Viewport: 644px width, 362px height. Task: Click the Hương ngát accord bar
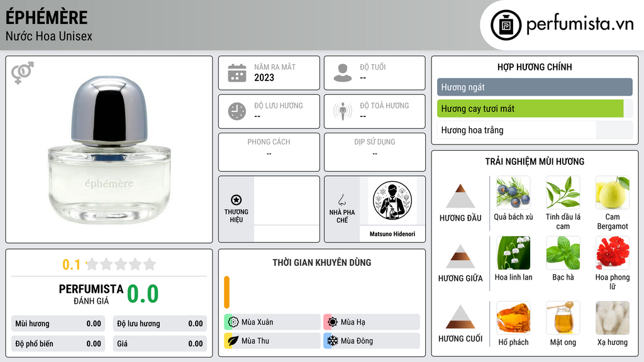[x=535, y=87]
